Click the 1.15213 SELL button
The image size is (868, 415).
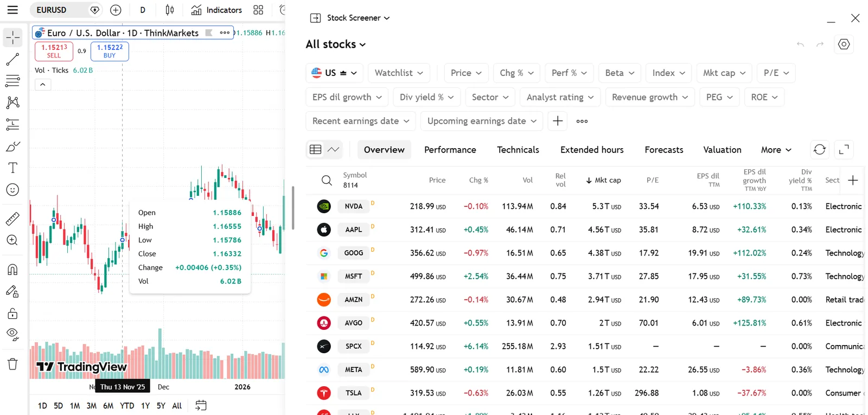tap(54, 51)
